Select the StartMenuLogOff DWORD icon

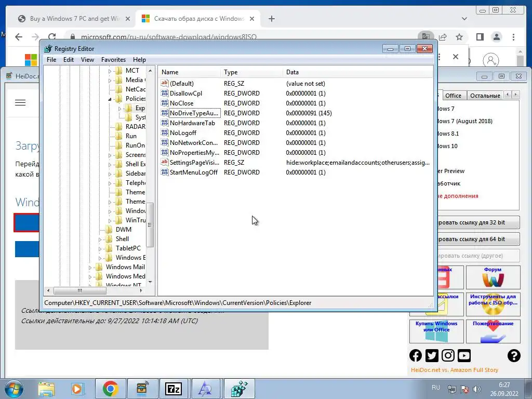point(165,171)
